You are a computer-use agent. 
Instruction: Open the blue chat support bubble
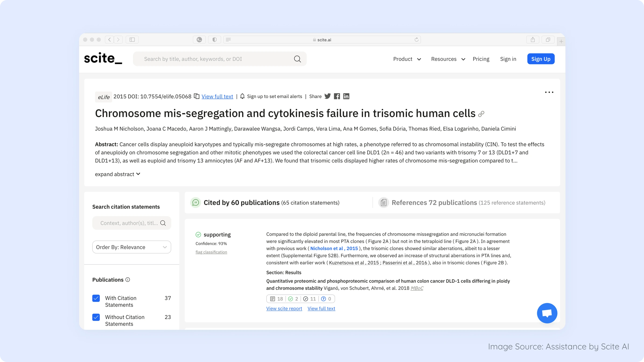click(x=547, y=313)
